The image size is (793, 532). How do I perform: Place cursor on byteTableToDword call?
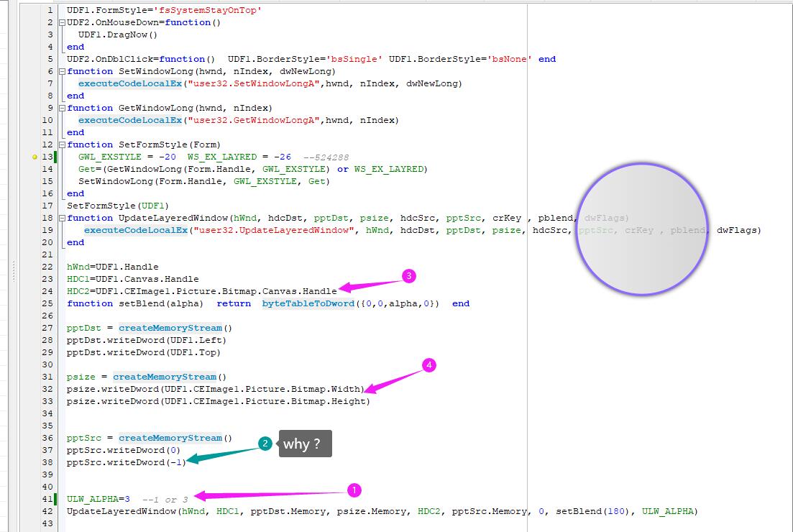[x=308, y=303]
